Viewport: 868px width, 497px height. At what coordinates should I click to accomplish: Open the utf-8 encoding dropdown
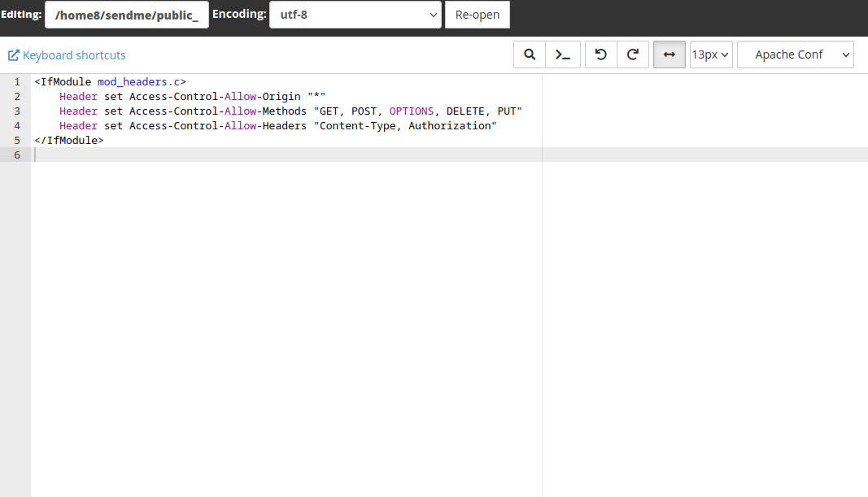point(355,15)
